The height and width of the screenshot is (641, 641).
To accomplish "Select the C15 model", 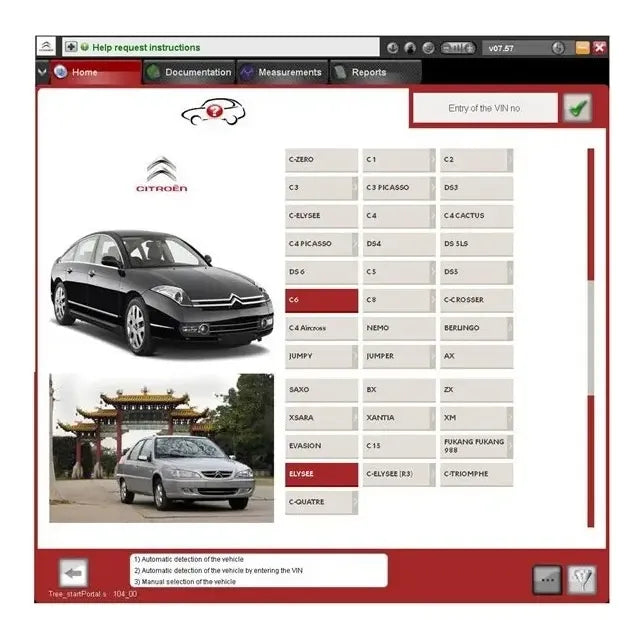I will tap(399, 446).
